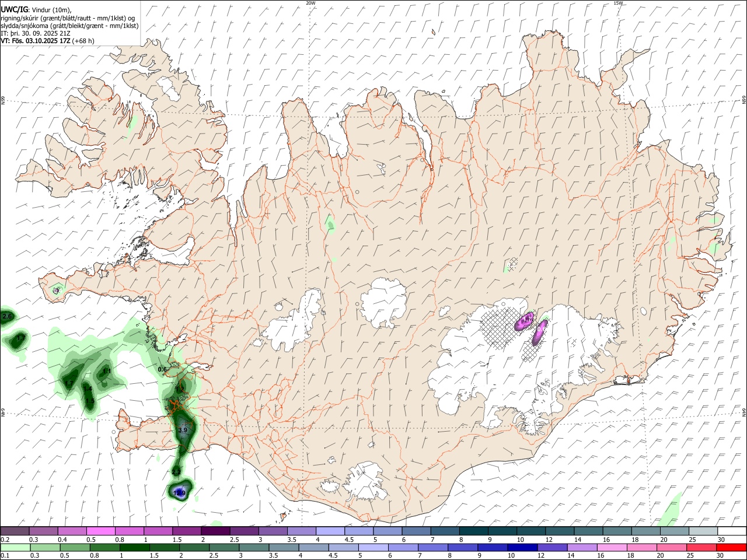
Task: Click the 12.9 precipitation value south of Reykjanes
Action: point(180,494)
